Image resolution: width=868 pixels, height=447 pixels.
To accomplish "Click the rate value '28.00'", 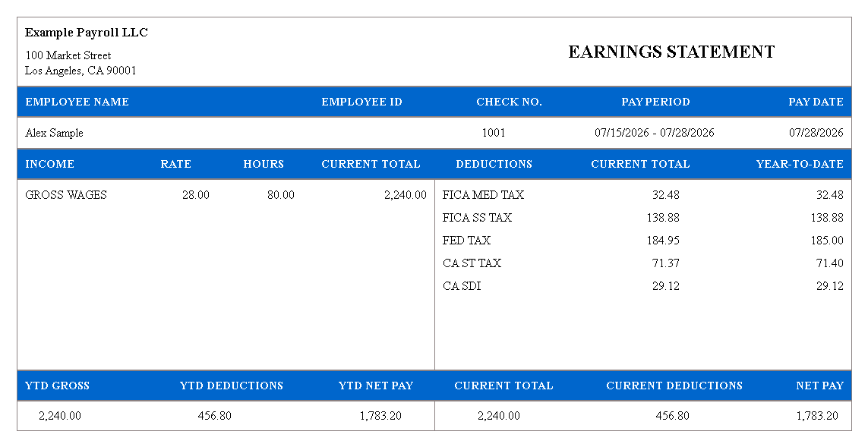I will (x=195, y=195).
